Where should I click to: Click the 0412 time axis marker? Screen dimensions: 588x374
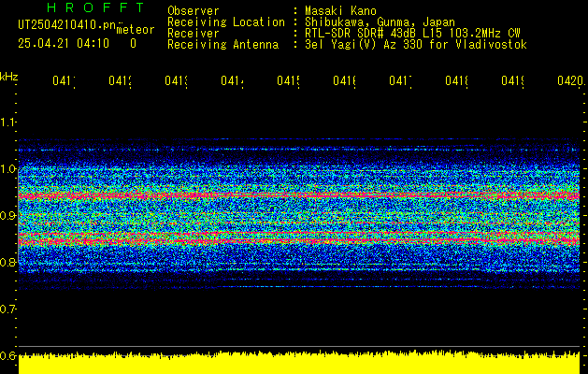pos(120,80)
